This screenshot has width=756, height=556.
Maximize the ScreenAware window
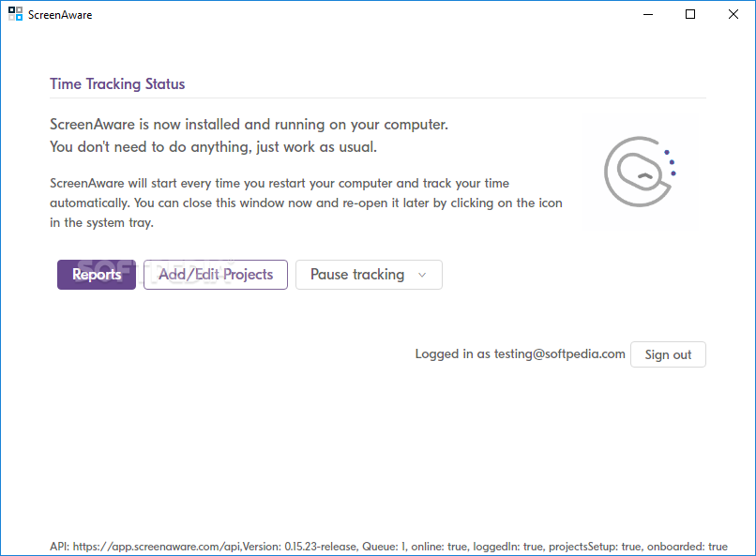[690, 14]
